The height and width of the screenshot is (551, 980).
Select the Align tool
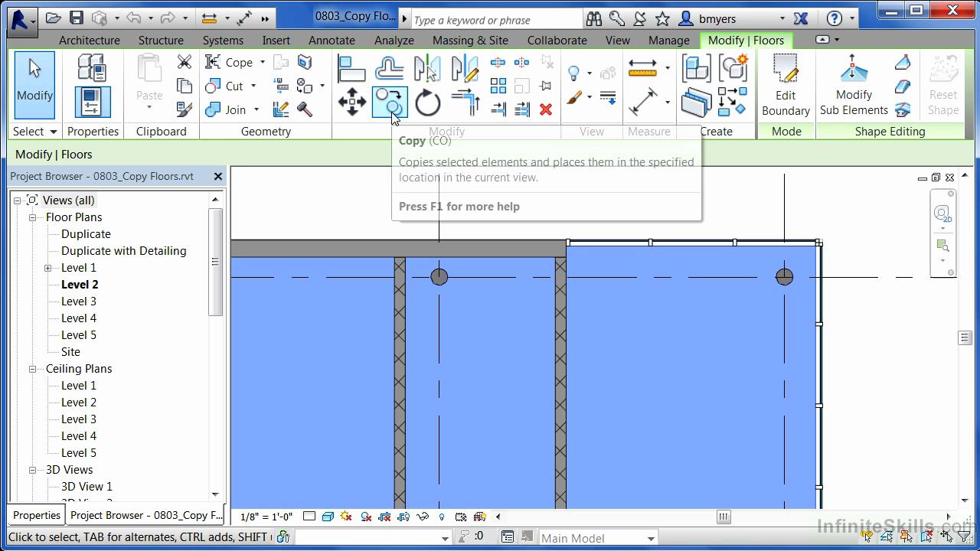[x=351, y=69]
